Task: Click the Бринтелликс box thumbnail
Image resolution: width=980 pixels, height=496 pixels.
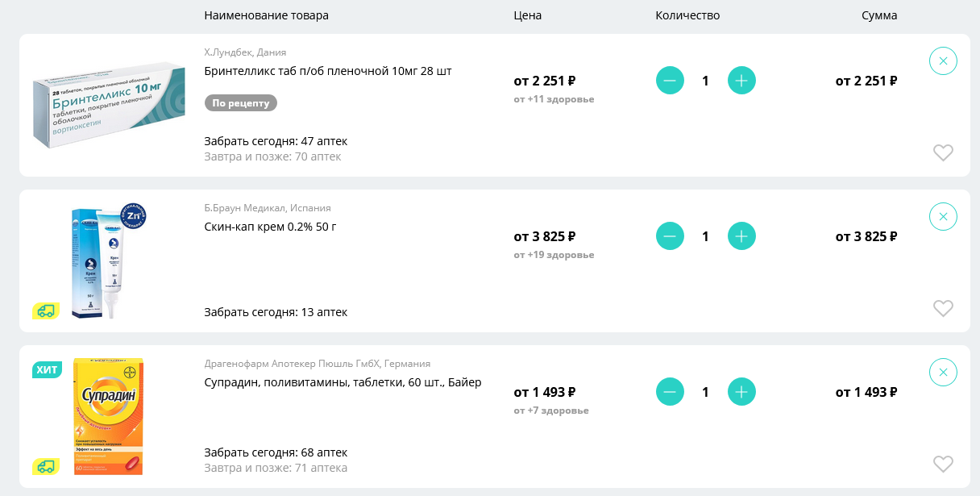Action: tap(109, 105)
